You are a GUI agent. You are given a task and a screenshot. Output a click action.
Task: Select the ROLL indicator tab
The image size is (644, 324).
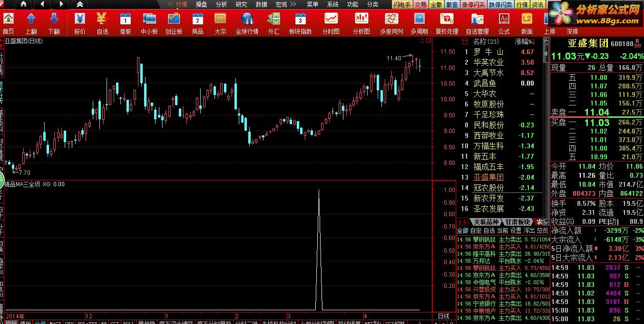click(127, 322)
